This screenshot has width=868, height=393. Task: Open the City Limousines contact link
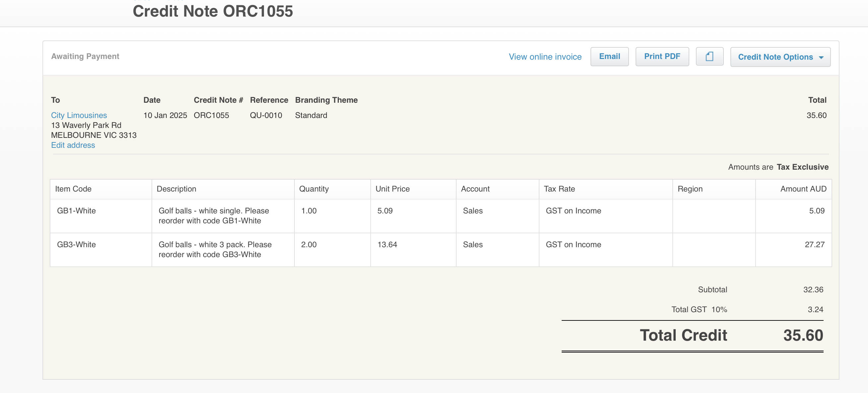pos(79,115)
